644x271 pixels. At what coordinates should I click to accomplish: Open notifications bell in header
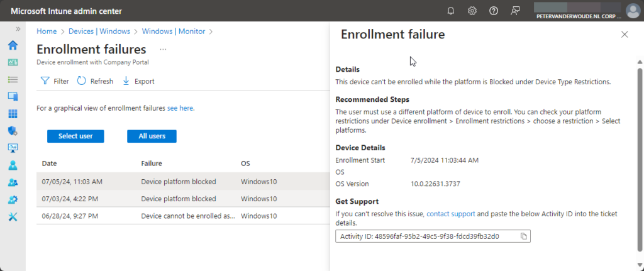click(x=450, y=11)
